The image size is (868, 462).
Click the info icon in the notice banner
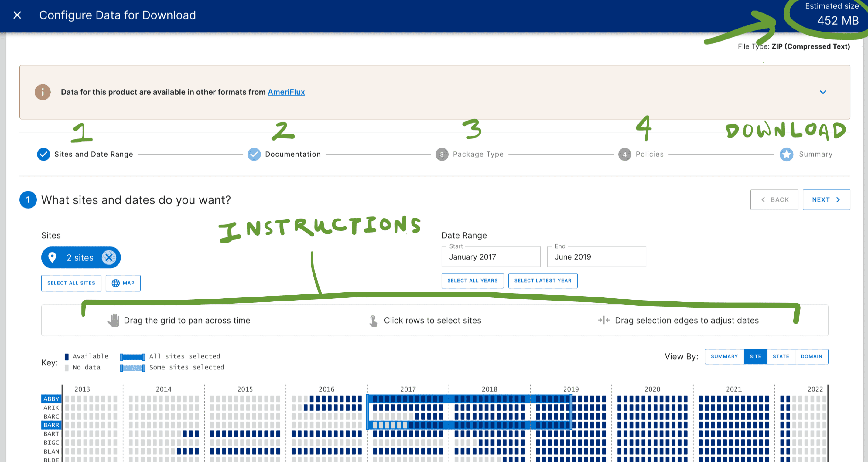tap(43, 92)
